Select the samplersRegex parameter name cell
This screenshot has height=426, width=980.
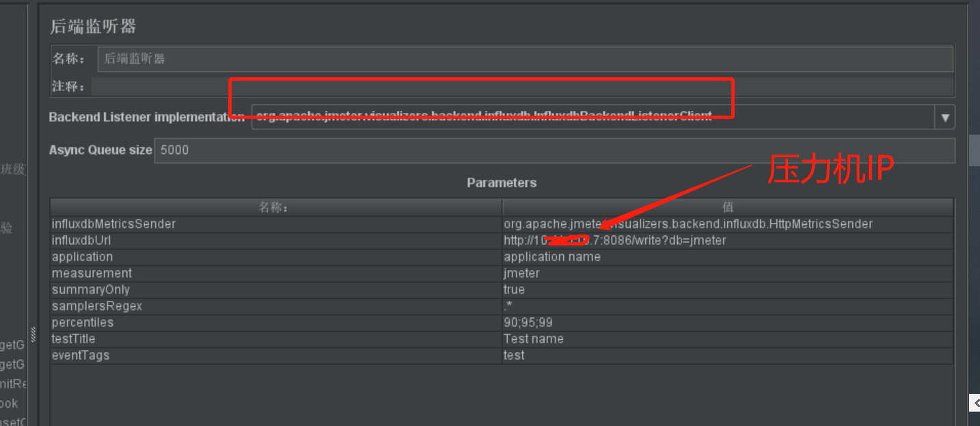tap(276, 306)
